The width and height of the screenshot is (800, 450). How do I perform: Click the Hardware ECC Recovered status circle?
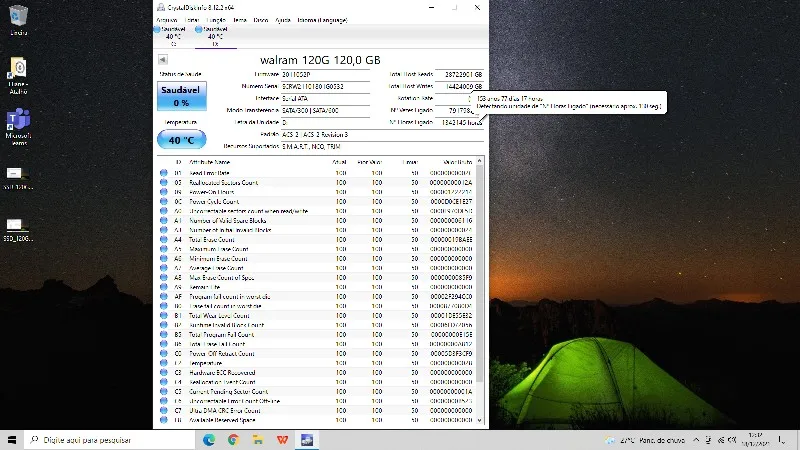164,372
